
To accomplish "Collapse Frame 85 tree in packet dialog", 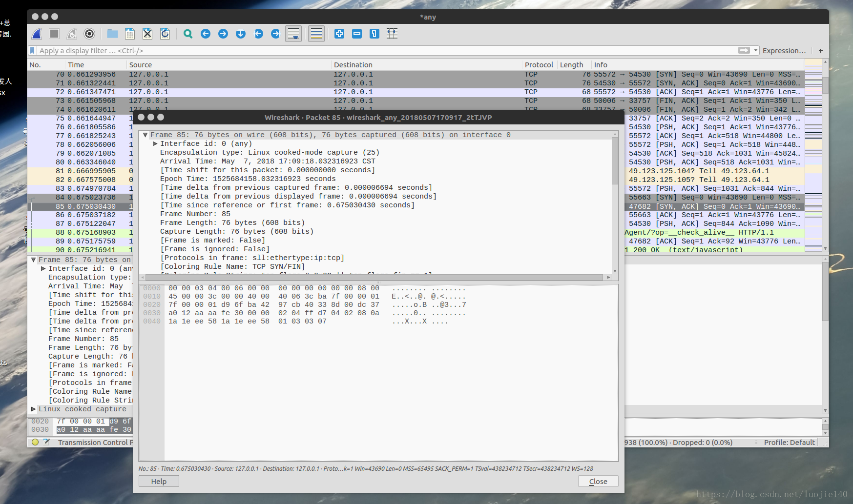I will click(145, 135).
